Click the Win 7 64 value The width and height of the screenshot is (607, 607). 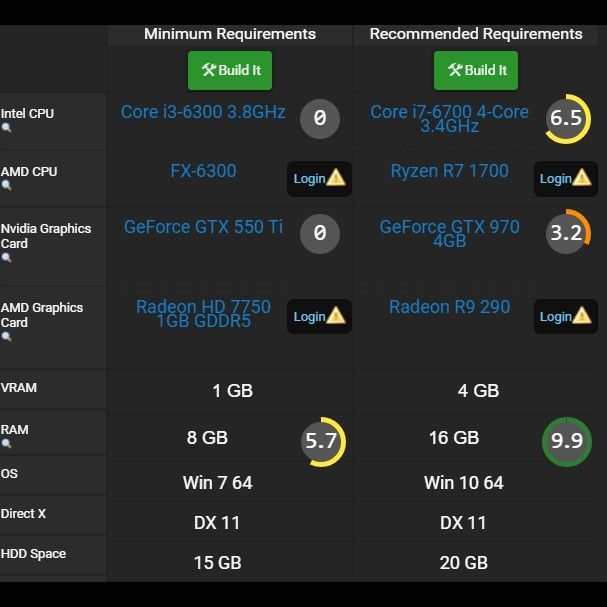(x=218, y=483)
